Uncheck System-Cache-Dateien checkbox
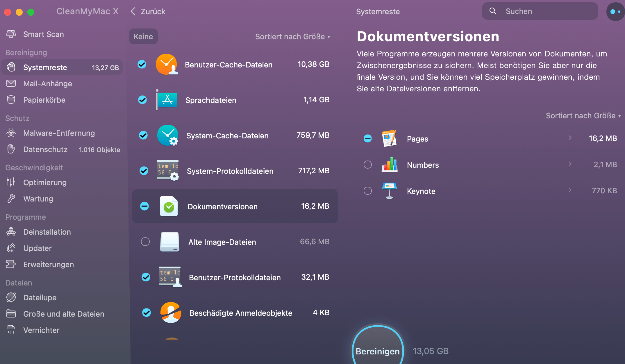Image resolution: width=625 pixels, height=364 pixels. [143, 135]
